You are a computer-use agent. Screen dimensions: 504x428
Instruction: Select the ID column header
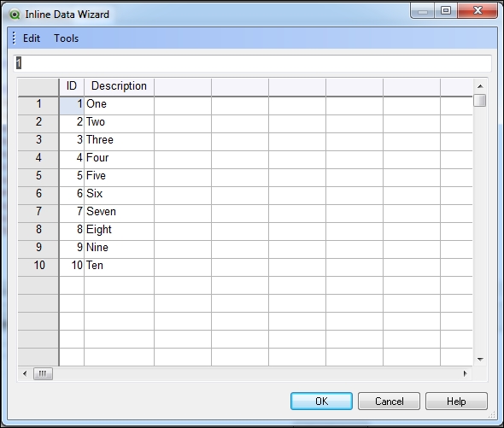pos(72,86)
